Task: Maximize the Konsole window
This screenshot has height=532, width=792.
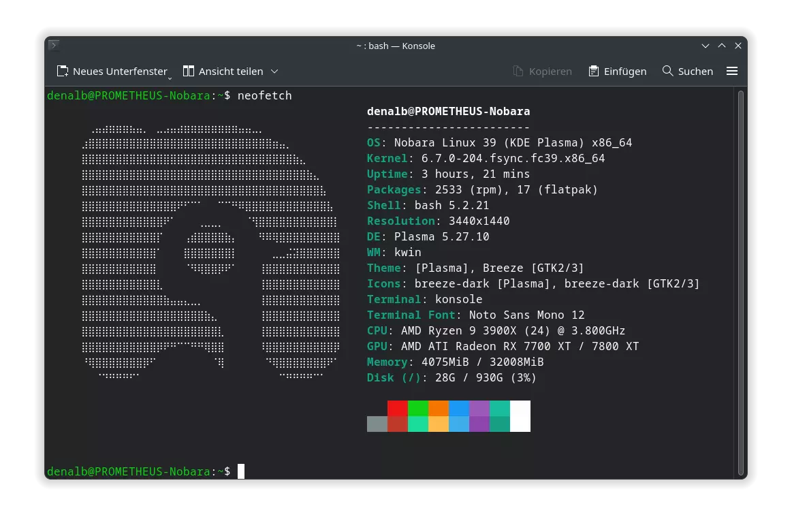Action: click(x=722, y=46)
